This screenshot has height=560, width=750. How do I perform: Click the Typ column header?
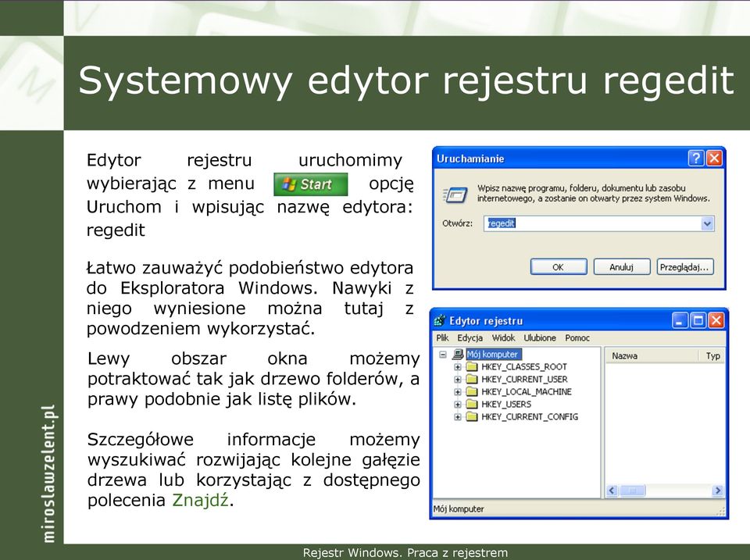[712, 356]
